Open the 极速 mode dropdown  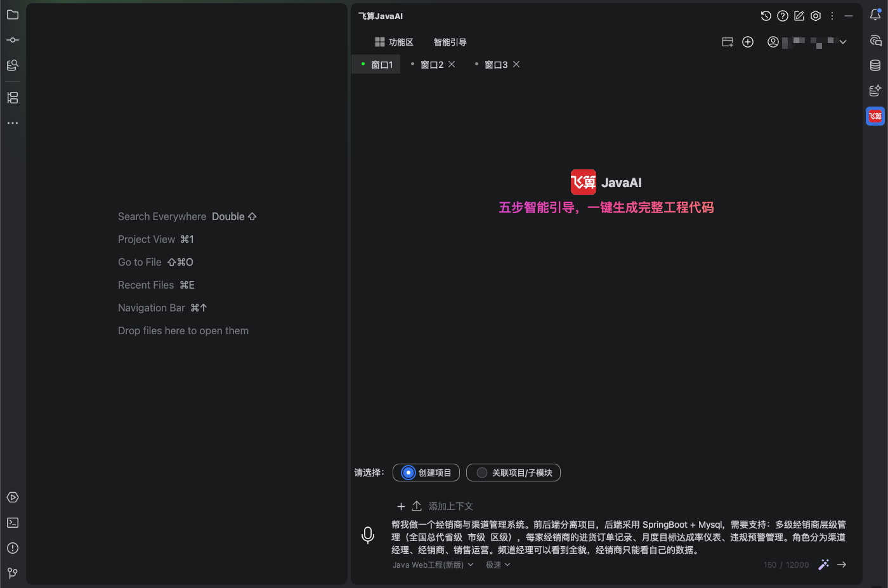[x=498, y=565]
